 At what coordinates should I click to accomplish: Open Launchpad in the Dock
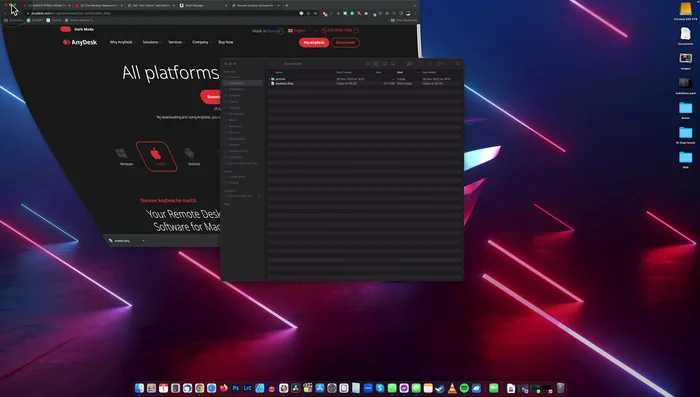151,388
